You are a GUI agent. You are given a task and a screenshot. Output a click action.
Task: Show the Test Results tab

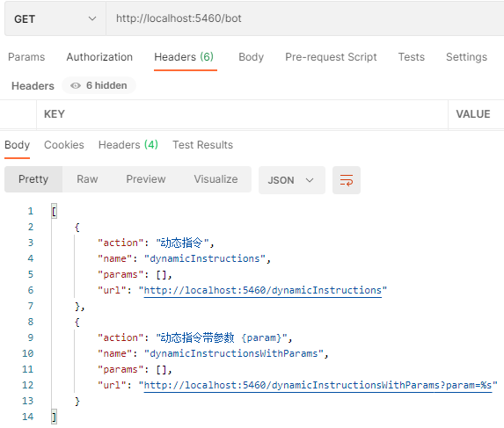(202, 145)
